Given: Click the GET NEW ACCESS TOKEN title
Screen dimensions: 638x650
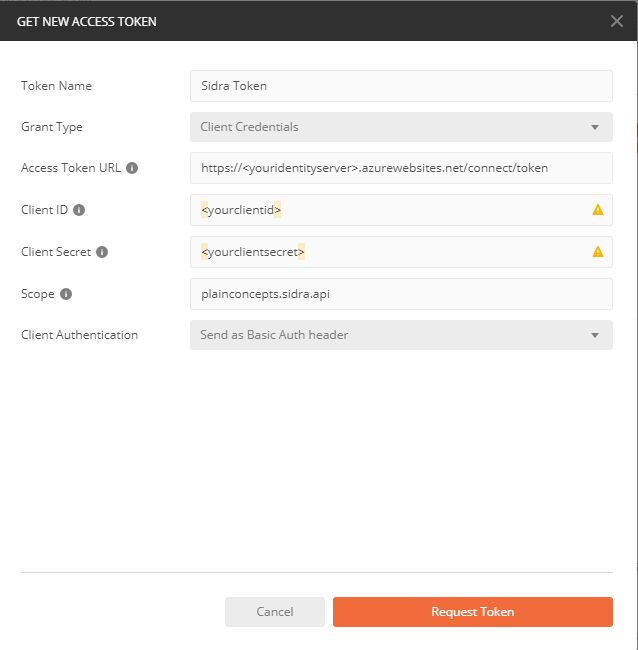Looking at the screenshot, I should (87, 21).
